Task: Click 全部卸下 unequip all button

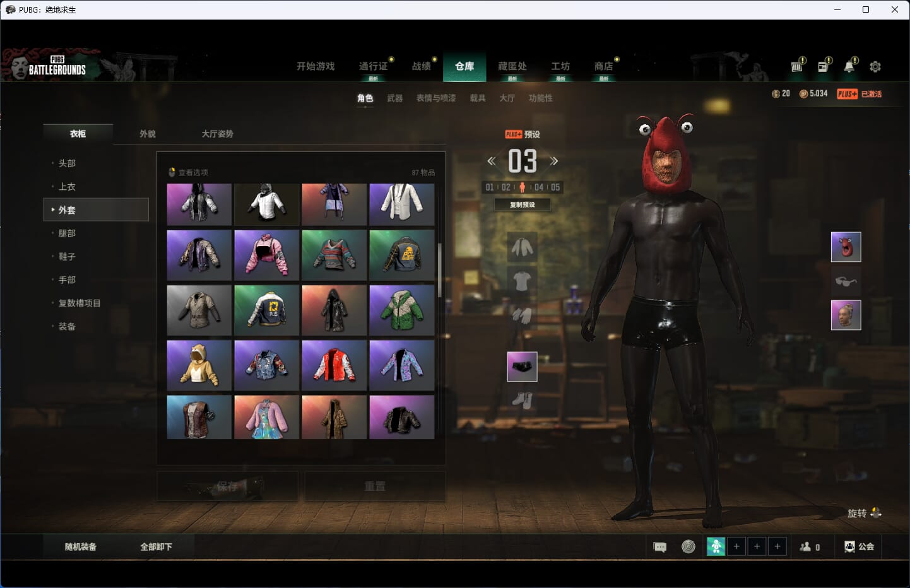Action: tap(156, 547)
